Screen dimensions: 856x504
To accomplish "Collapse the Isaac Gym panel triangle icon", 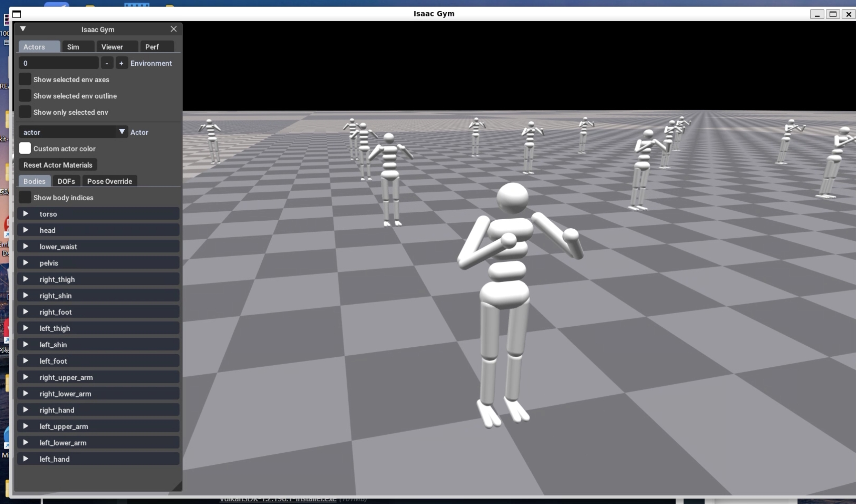I will click(23, 29).
